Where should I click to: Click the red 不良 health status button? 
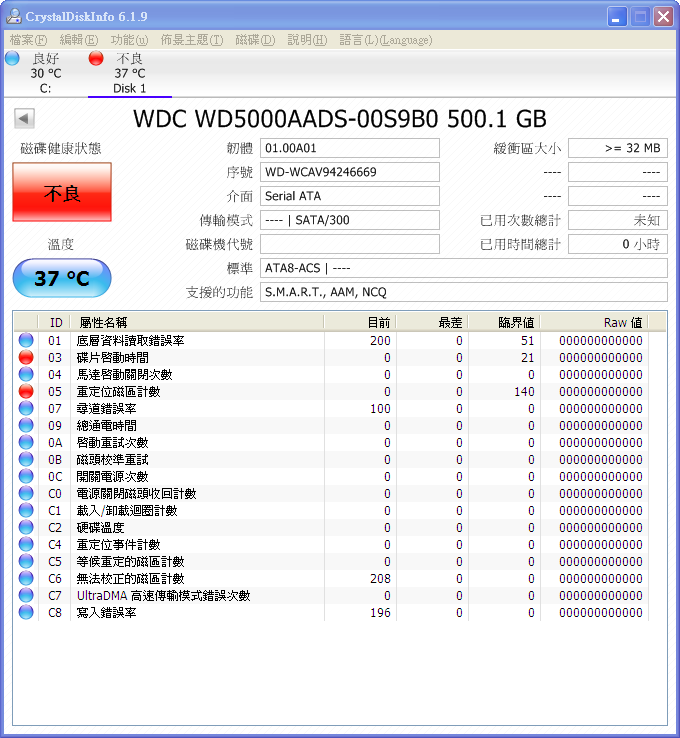[x=62, y=192]
